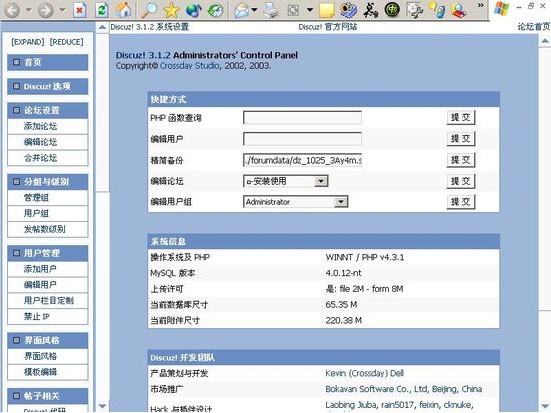Focus the empty 编辑用户 field under the PHP 函数查询 row

coord(302,139)
